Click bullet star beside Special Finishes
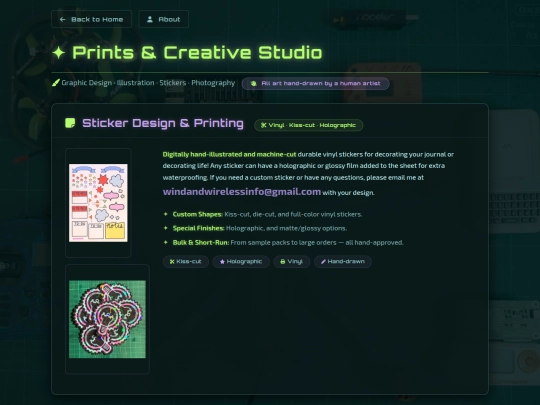 pyautogui.click(x=166, y=228)
